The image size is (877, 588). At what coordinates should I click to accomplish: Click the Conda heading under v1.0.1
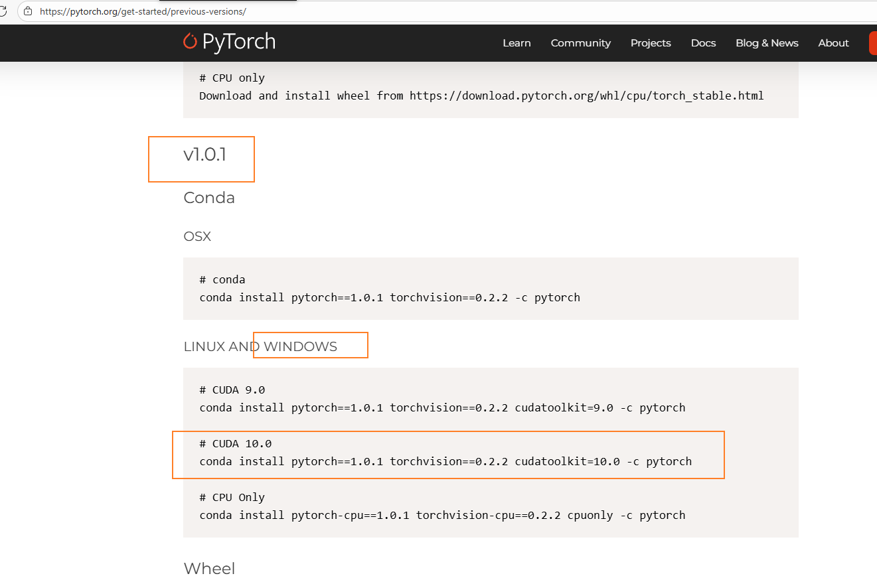coord(209,198)
